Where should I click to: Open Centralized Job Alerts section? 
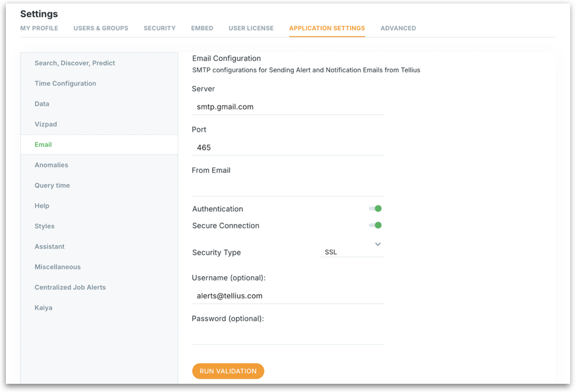[x=70, y=287]
